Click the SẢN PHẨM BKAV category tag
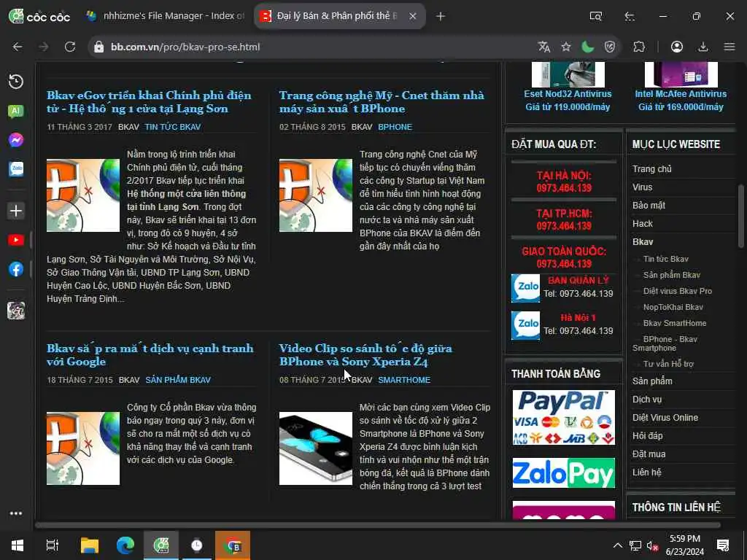The width and height of the screenshot is (747, 560). (x=178, y=380)
